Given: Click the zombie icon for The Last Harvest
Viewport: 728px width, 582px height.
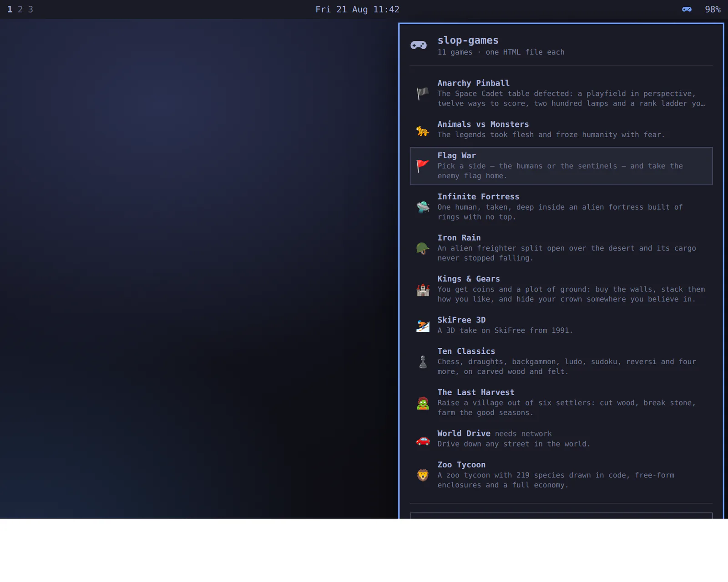Looking at the screenshot, I should pos(423,403).
